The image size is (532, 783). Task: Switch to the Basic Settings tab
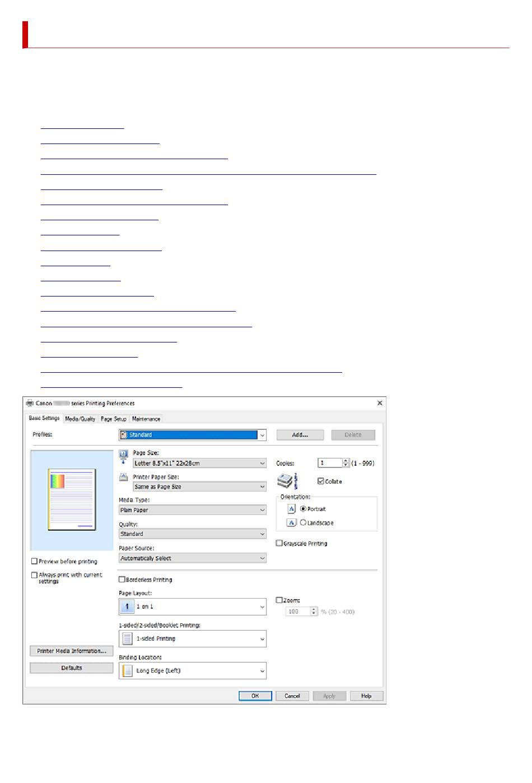[44, 418]
